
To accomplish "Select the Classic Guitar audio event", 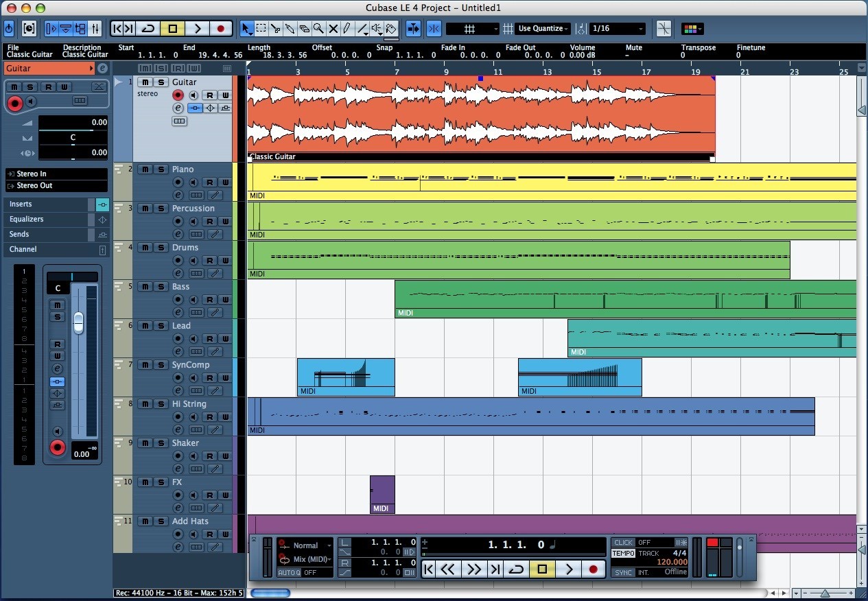I will tap(481, 118).
